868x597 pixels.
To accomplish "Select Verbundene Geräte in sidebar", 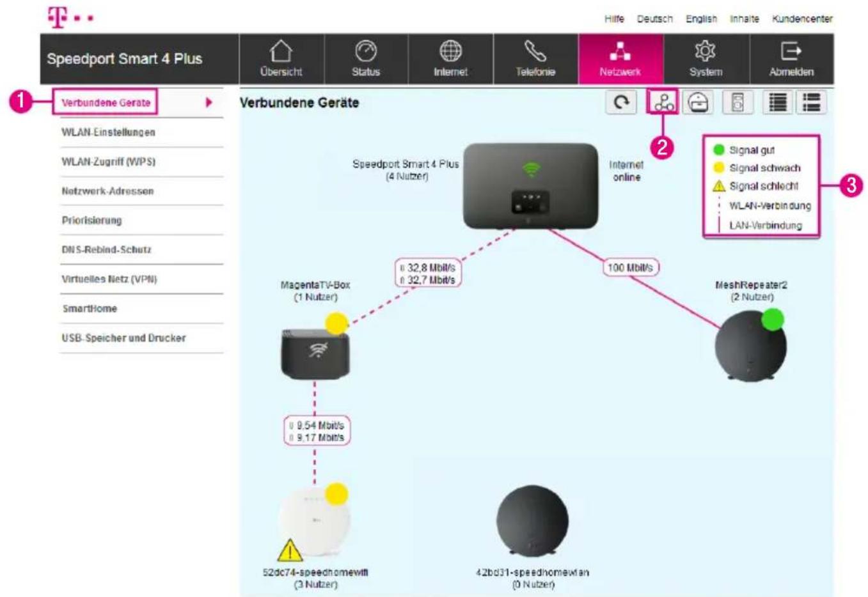I will pyautogui.click(x=105, y=102).
